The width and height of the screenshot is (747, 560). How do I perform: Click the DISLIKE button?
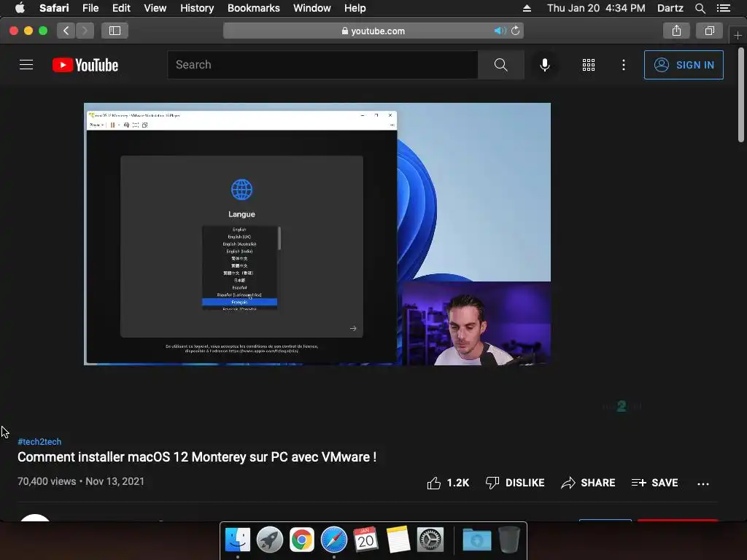point(514,483)
